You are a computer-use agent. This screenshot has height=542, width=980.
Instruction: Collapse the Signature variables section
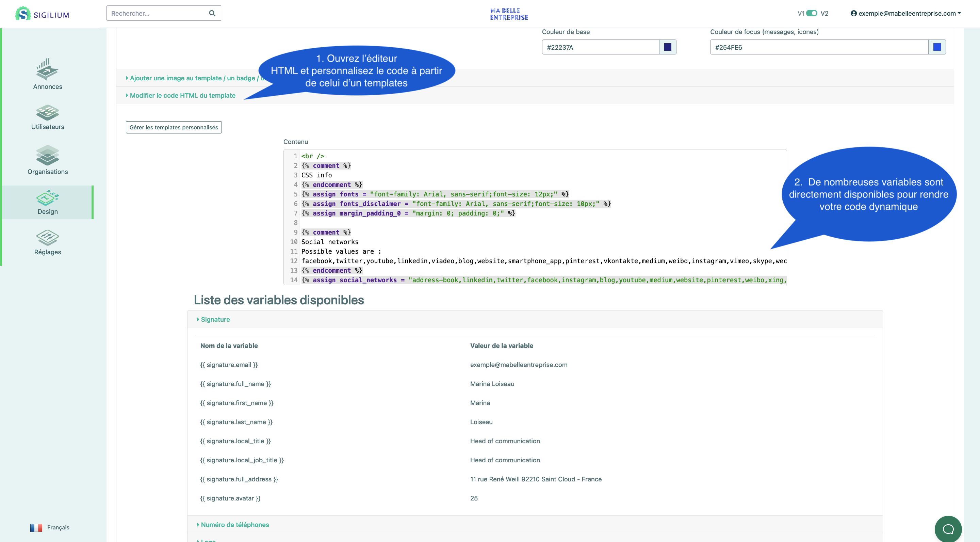coord(215,319)
